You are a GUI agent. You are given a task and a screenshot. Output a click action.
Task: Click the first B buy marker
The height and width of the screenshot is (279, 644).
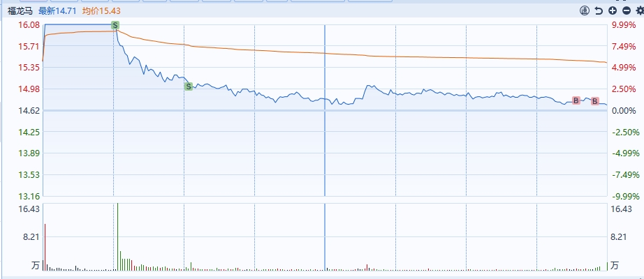pos(576,100)
